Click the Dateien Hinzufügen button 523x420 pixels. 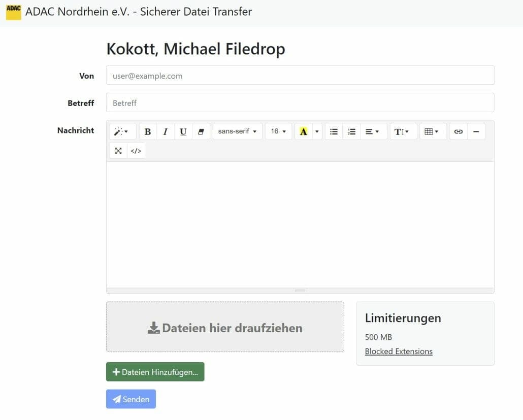point(155,372)
